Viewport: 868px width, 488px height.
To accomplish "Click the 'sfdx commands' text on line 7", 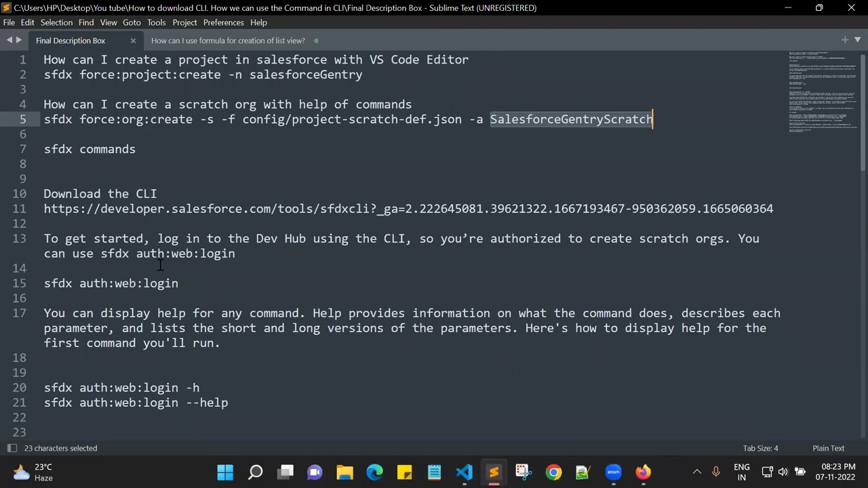I will click(x=90, y=149).
